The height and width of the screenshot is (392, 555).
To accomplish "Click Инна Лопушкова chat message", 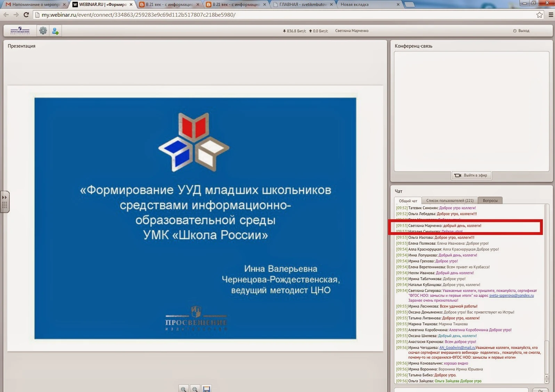I will coord(436,255).
